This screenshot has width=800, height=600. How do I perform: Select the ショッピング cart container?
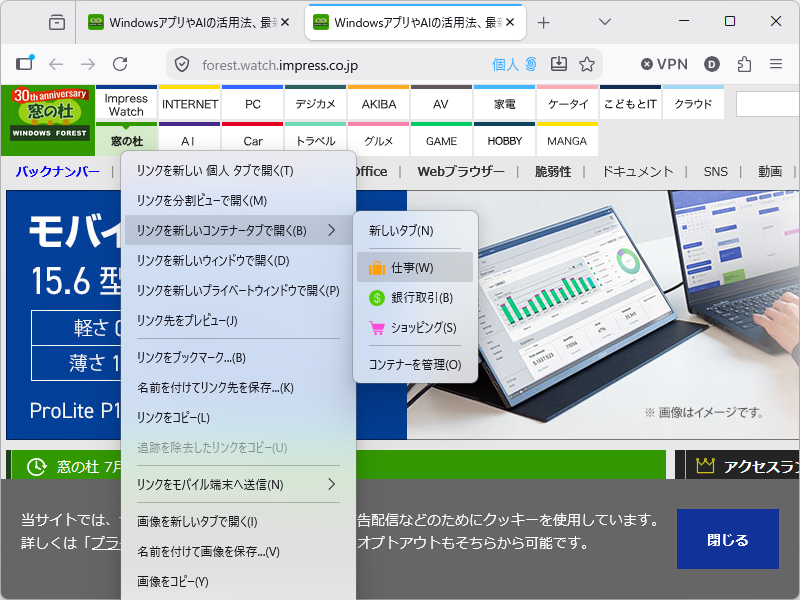click(415, 328)
